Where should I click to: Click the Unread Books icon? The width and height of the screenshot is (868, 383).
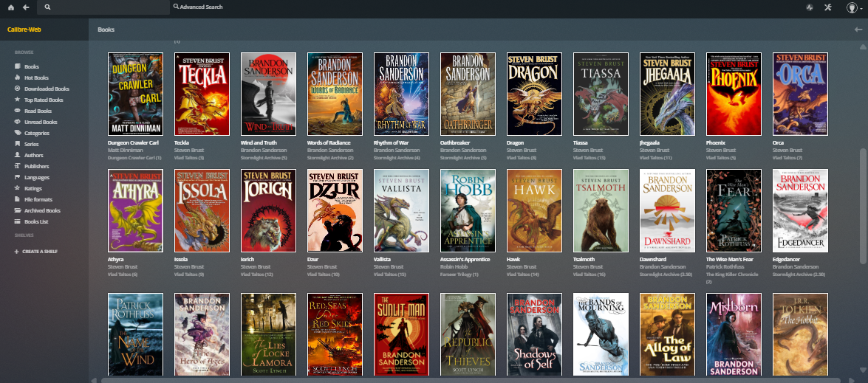(x=18, y=122)
